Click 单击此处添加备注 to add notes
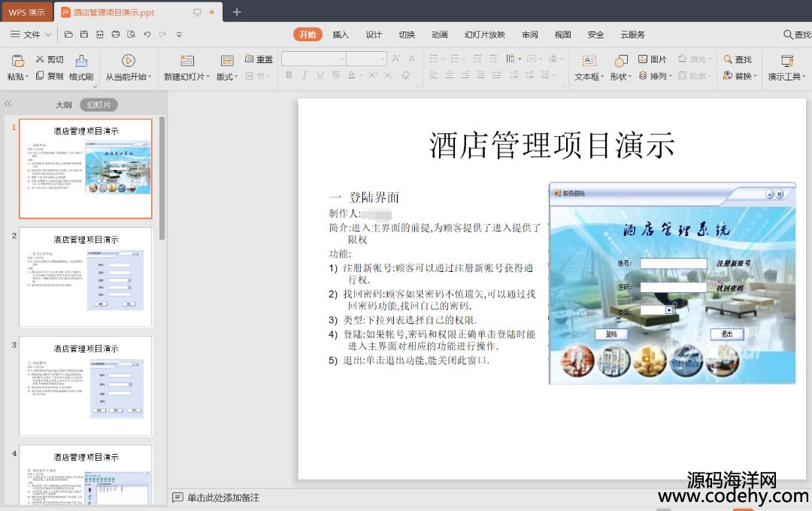Image resolution: width=812 pixels, height=511 pixels. 223,497
